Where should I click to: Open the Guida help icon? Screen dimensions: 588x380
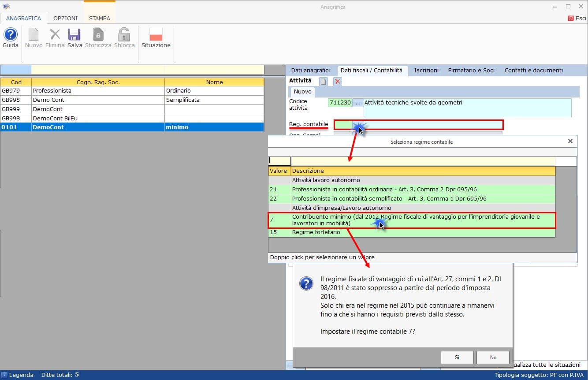click(10, 35)
